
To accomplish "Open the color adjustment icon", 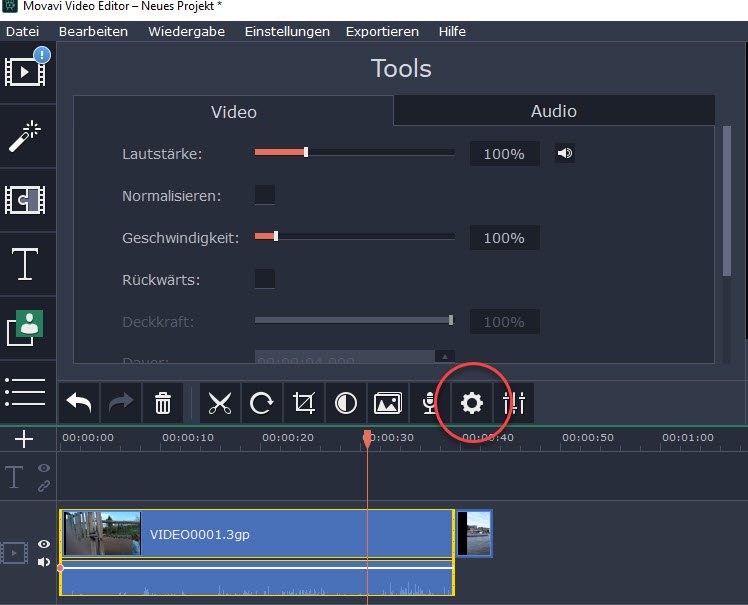I will 345,403.
